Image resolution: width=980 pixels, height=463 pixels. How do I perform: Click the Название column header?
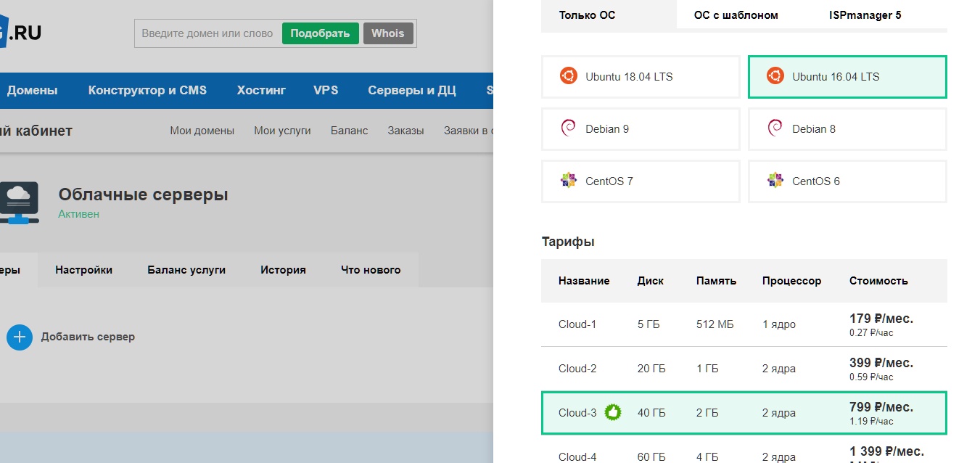pyautogui.click(x=584, y=281)
